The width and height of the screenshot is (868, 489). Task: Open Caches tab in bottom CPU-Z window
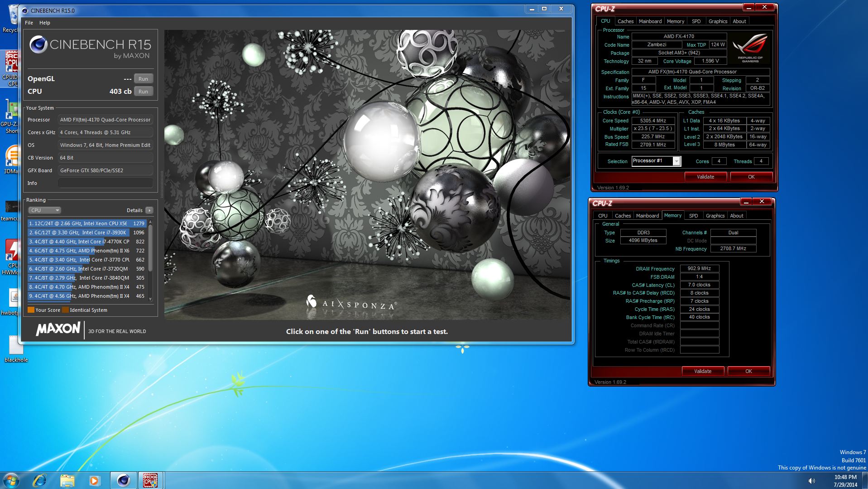point(623,216)
